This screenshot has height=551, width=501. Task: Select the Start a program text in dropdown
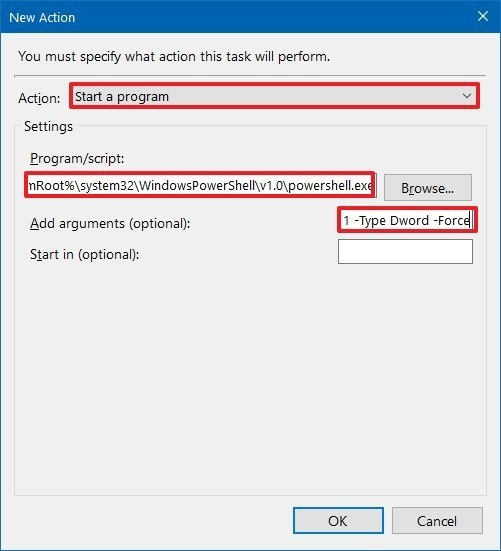[x=122, y=97]
